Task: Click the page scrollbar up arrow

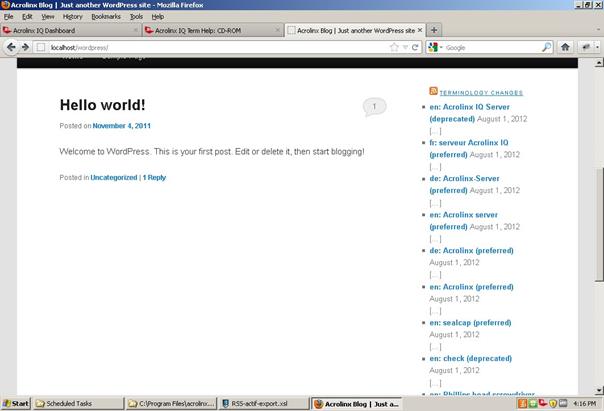Action: click(599, 62)
